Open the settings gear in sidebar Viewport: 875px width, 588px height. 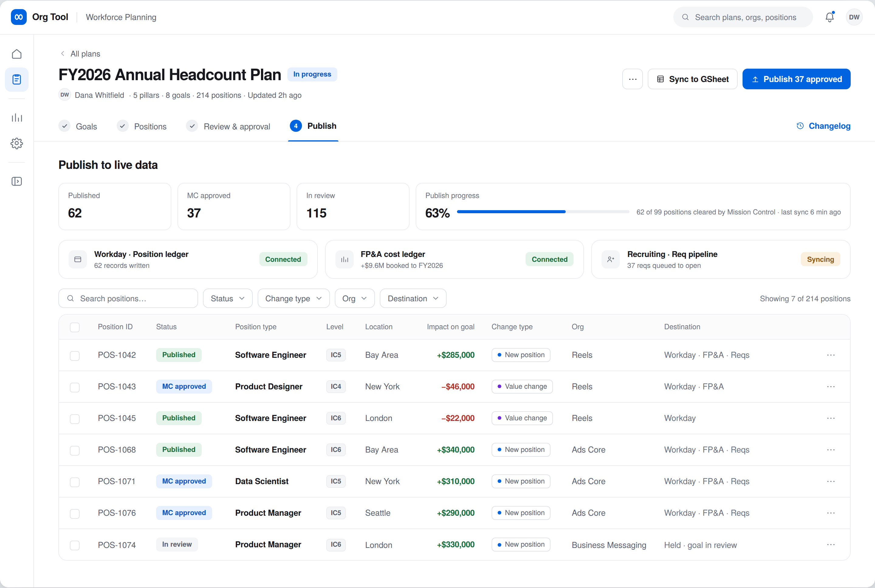tap(16, 143)
